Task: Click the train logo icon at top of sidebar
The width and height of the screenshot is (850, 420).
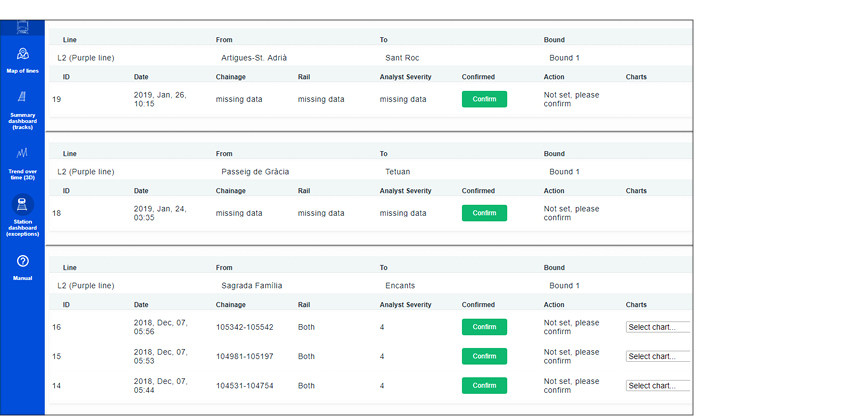Action: pos(23,27)
